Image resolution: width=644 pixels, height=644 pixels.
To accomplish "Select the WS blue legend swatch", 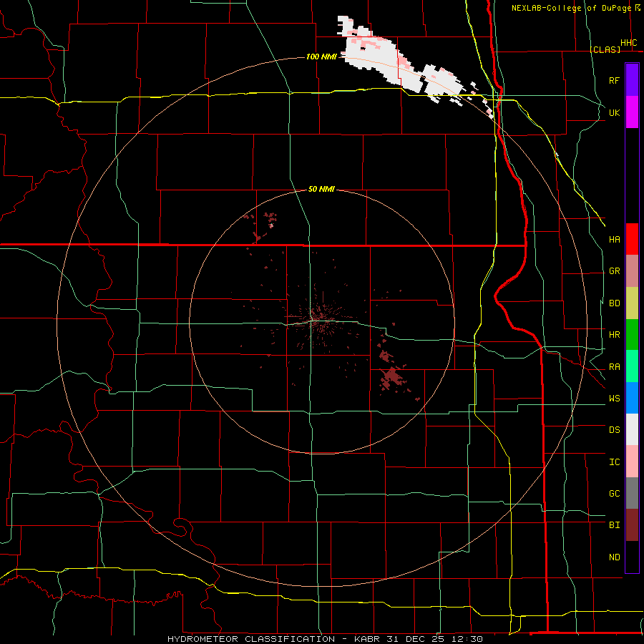I will [632, 398].
